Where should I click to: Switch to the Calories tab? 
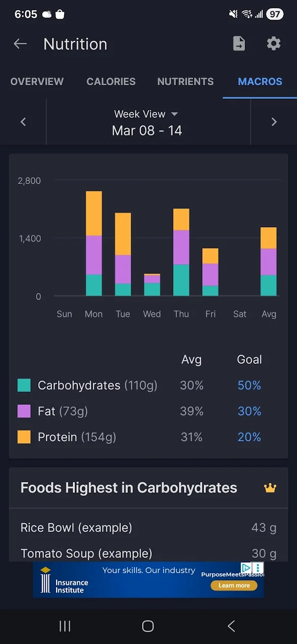point(111,82)
